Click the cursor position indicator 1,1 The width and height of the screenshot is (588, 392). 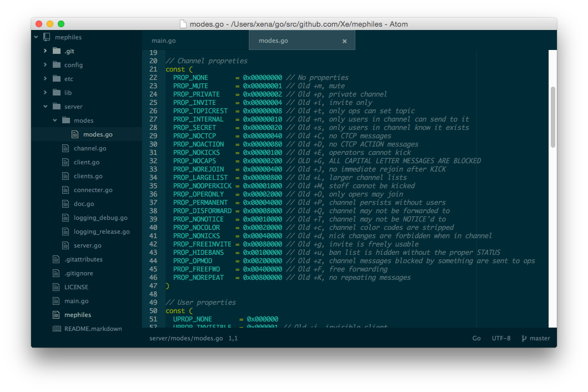pos(234,338)
